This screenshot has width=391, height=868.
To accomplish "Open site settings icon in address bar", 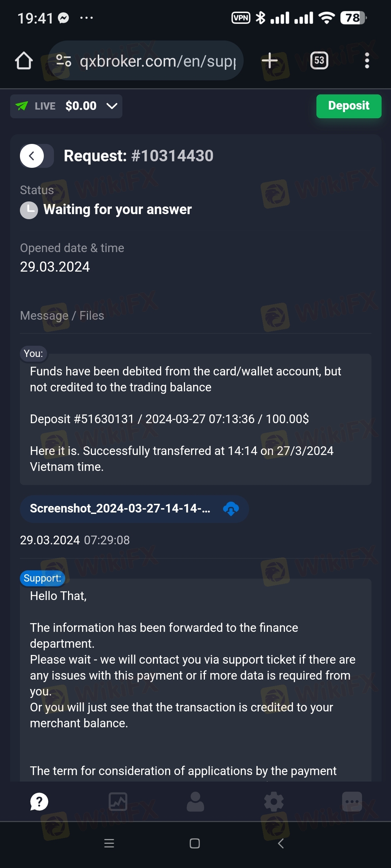I will point(64,60).
